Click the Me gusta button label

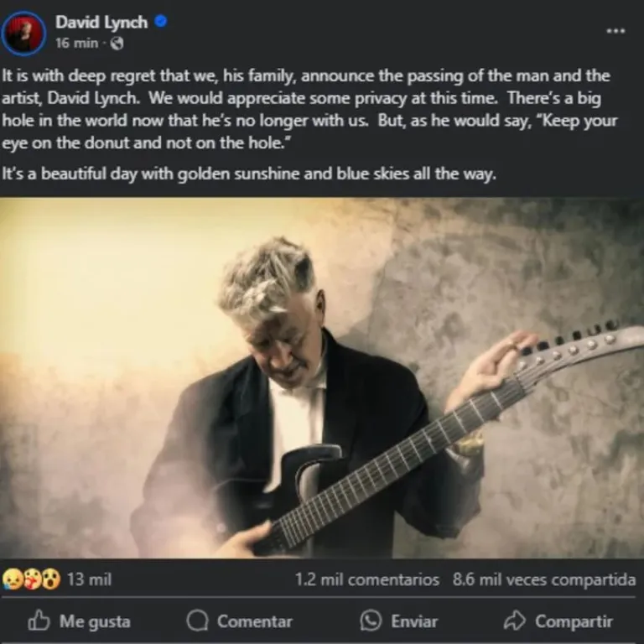click(x=95, y=621)
